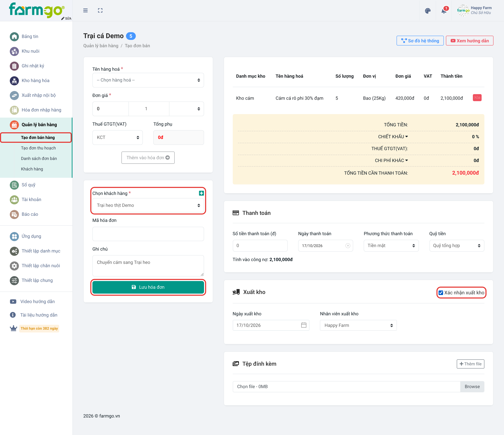This screenshot has width=504, height=435.
Task: Open Khách hàng submenu item
Action: [32, 169]
